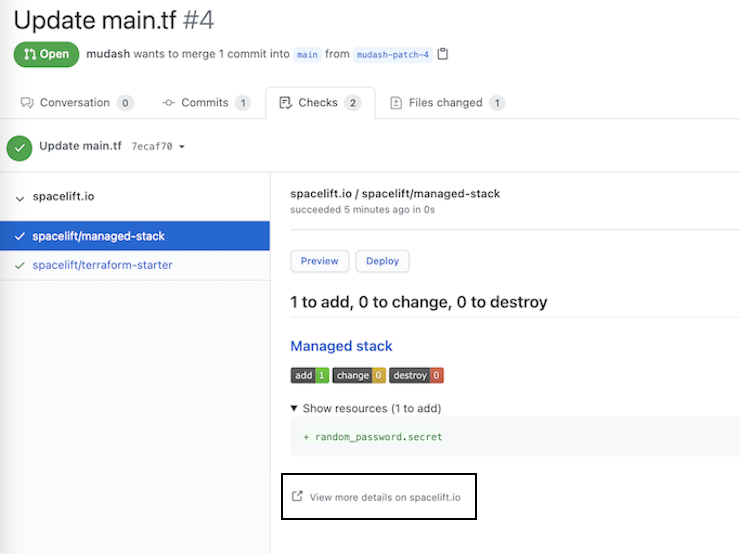Click the Deploy button

point(382,261)
